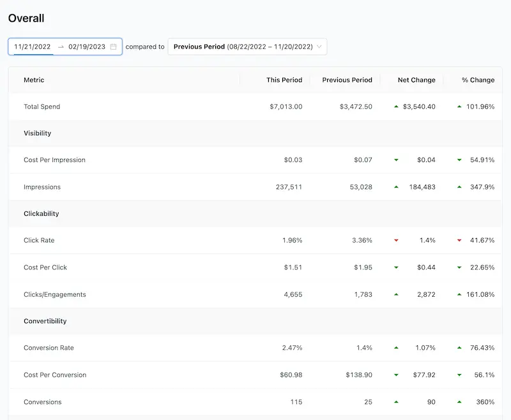Click the end date 02/19/2023 field
511x420 pixels.
click(87, 47)
